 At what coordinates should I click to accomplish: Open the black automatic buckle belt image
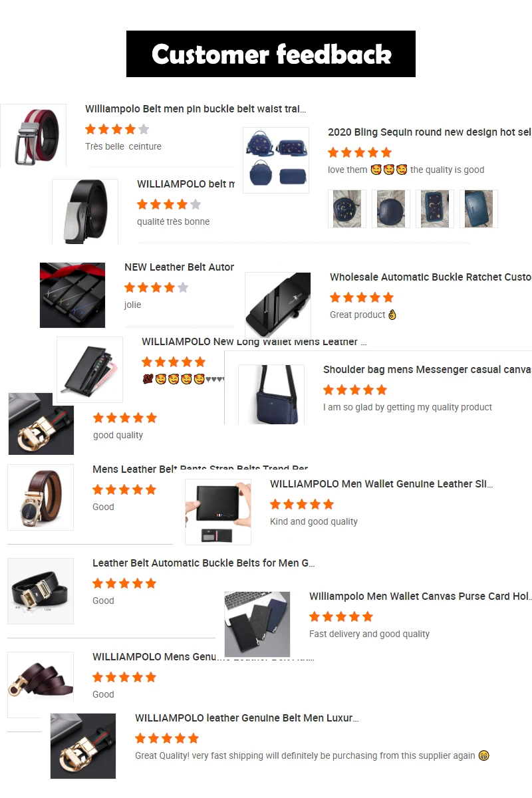coord(85,211)
